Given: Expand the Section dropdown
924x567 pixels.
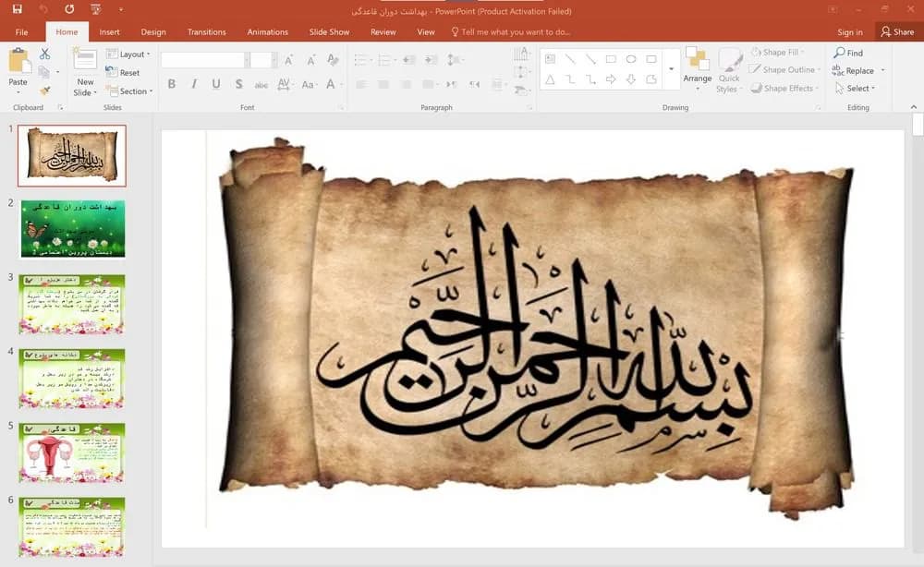Looking at the screenshot, I should point(129,91).
